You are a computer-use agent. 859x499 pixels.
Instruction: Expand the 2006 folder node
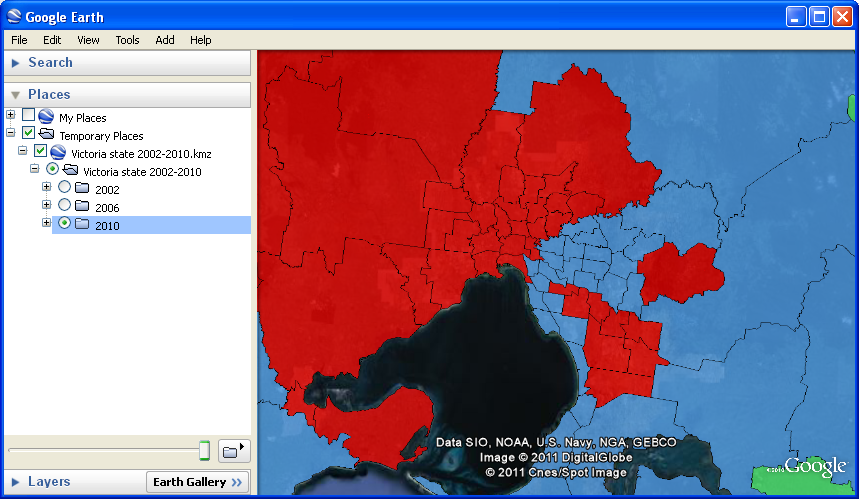[x=47, y=205]
